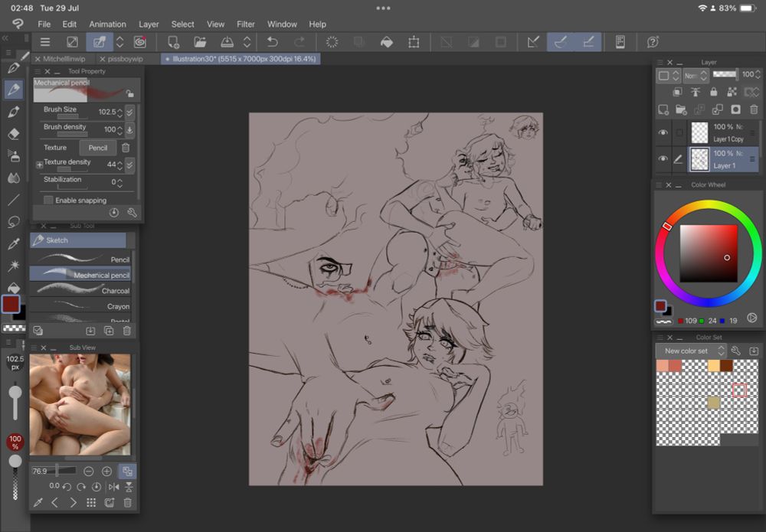
Task: Expand the Texture density plus expander
Action: click(x=40, y=165)
